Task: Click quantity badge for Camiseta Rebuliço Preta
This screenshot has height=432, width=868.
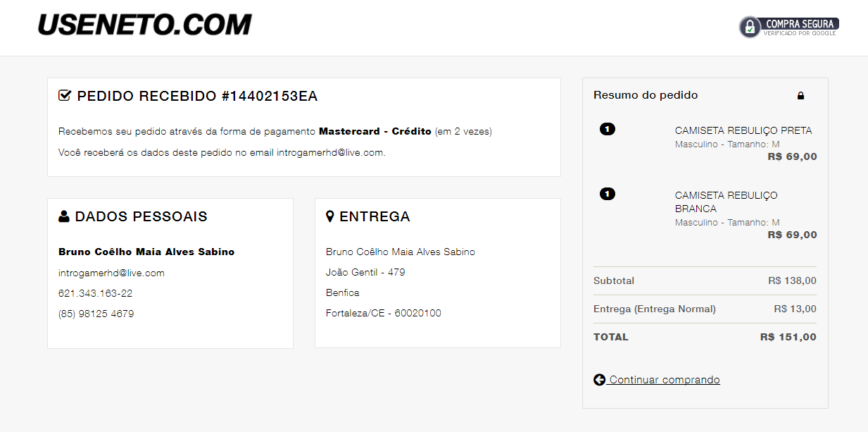Action: pyautogui.click(x=607, y=129)
